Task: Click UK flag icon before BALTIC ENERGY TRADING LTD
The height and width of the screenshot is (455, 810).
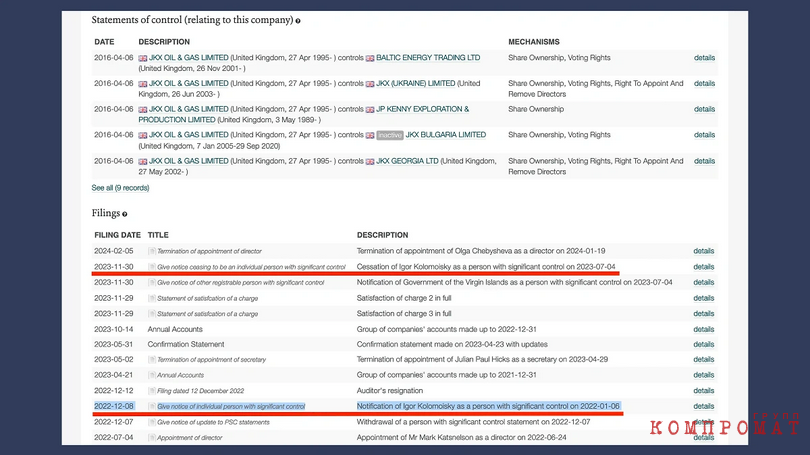Action: point(370,58)
